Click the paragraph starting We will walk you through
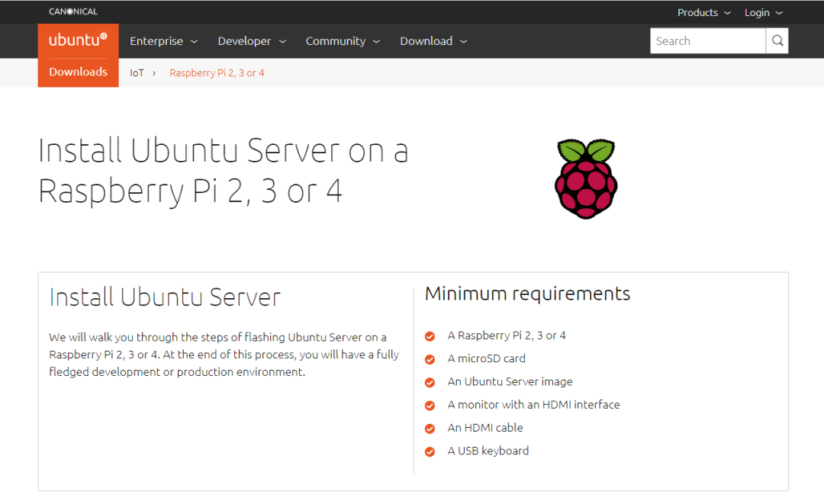The height and width of the screenshot is (504, 824). (x=224, y=355)
